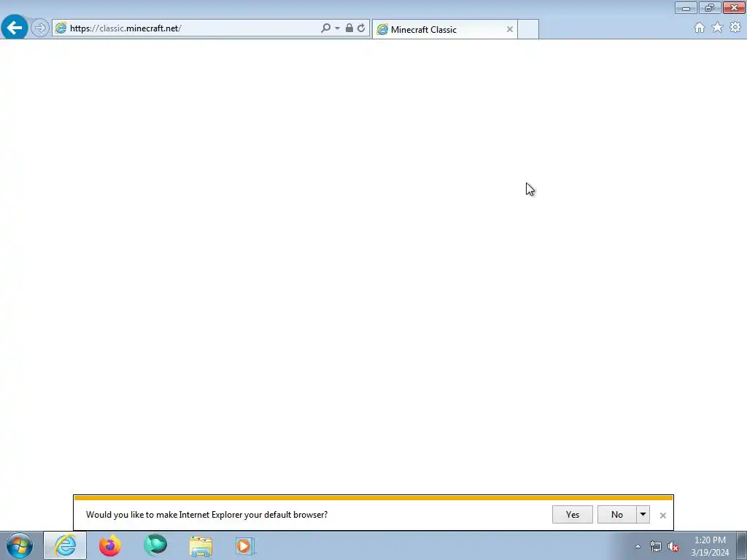Open a new blank tab

click(x=528, y=29)
